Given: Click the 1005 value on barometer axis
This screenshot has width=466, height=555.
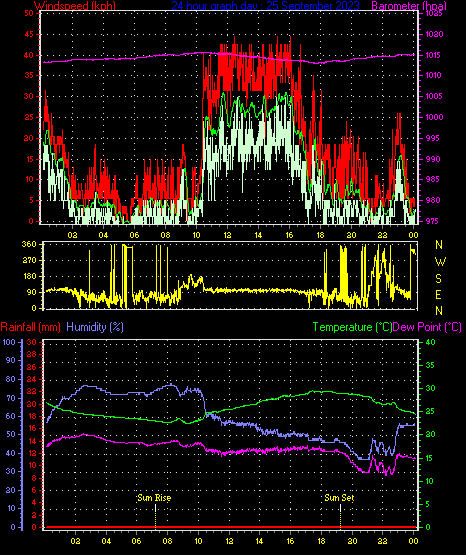Looking at the screenshot, I should 434,96.
